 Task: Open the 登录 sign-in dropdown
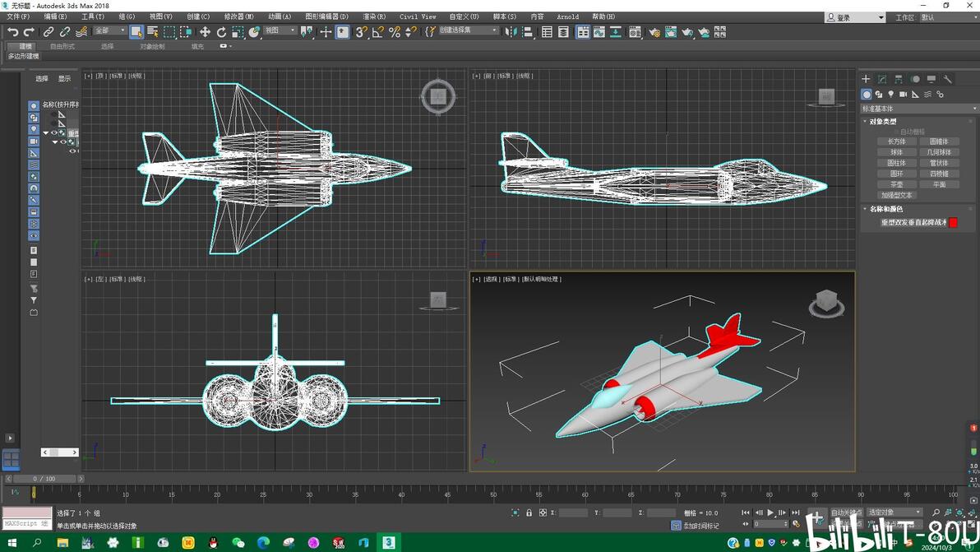tap(855, 17)
